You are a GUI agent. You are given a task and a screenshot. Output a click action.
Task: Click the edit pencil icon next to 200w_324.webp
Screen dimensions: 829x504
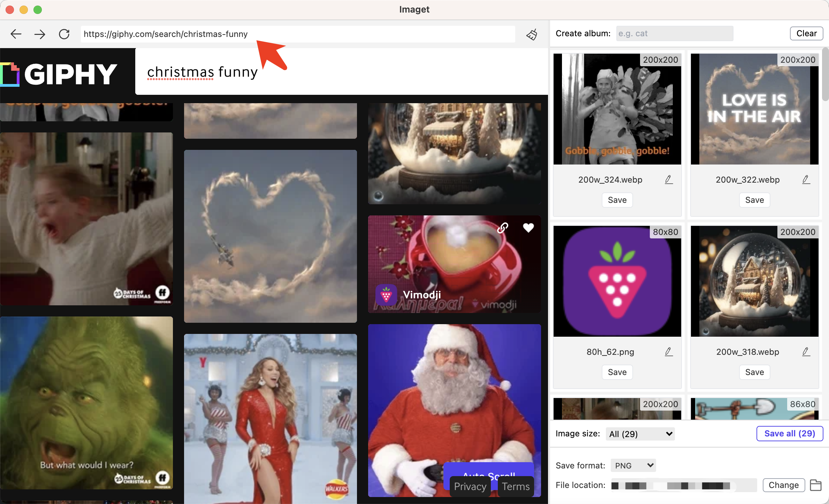(x=668, y=180)
